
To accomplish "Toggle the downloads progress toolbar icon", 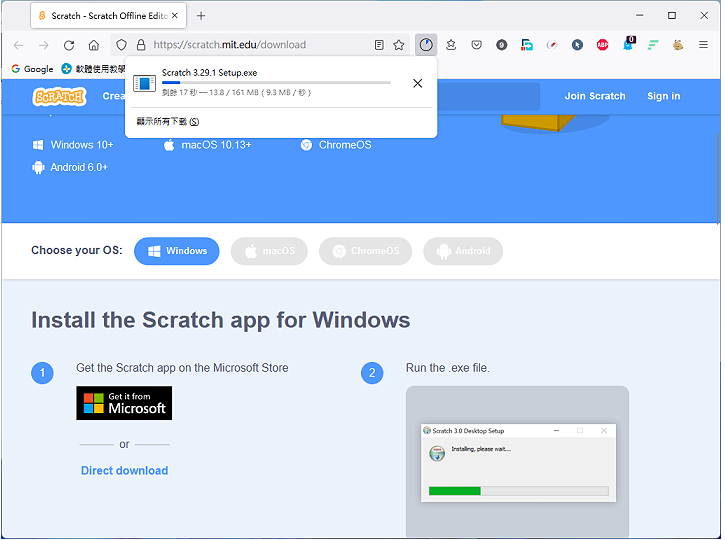I will (426, 45).
